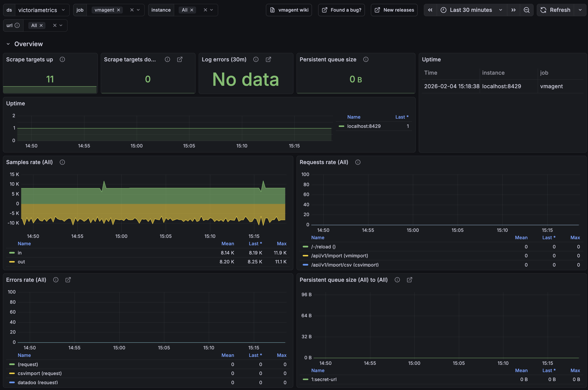Remove vmagent tag from job filter
Image resolution: width=588 pixels, height=390 pixels.
pyautogui.click(x=118, y=10)
